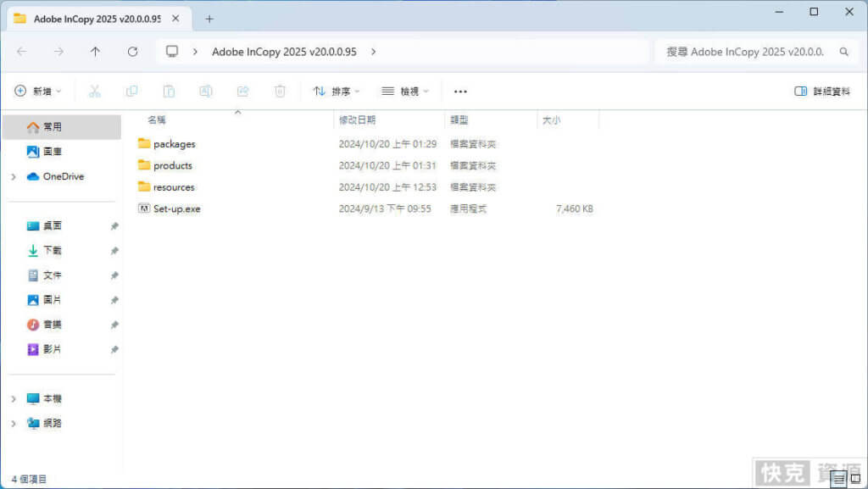Click the Set-up.exe Adobe installer icon

[144, 208]
